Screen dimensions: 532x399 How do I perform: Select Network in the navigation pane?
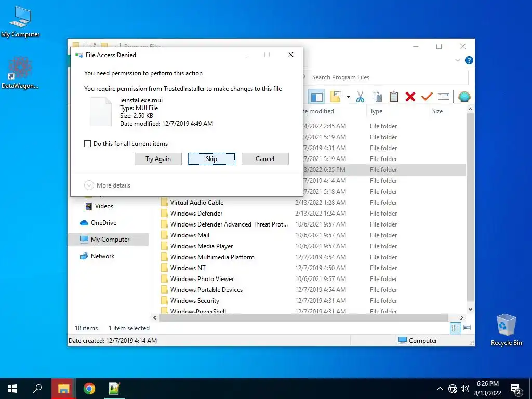pos(102,256)
